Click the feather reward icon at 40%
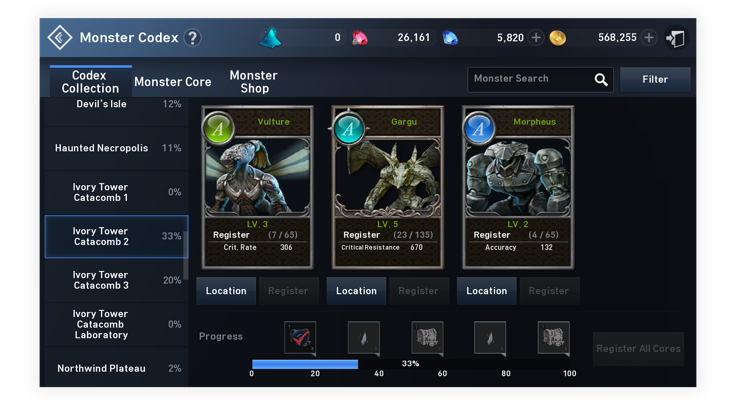 [364, 337]
